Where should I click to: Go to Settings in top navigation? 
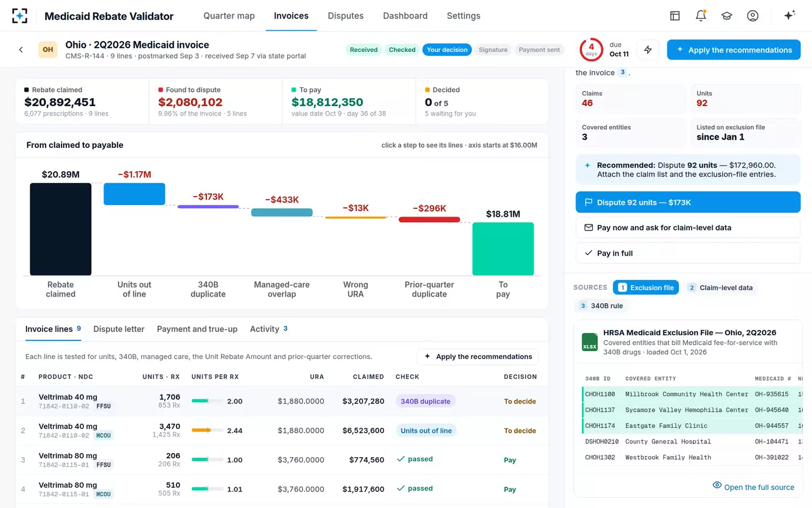(x=464, y=16)
